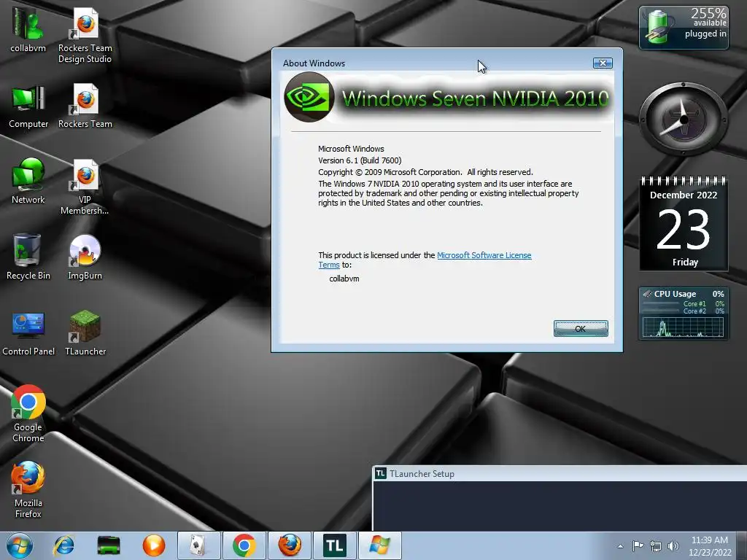Select the ImgBurn desktop shortcut
The image size is (747, 560).
[x=85, y=257]
